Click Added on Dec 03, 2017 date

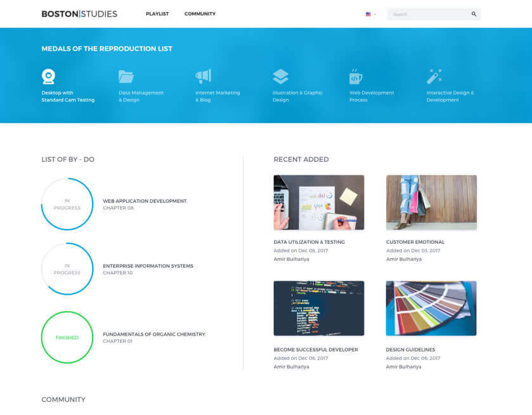tap(413, 251)
